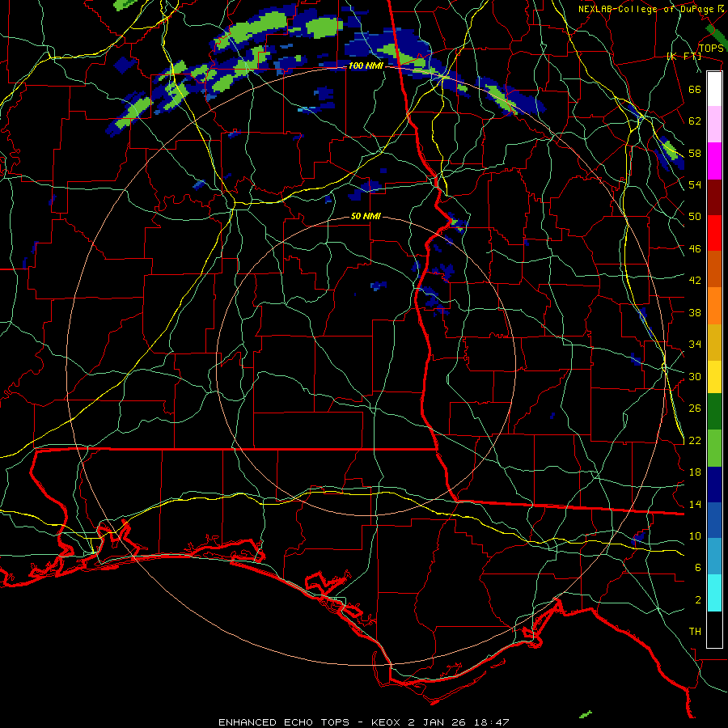This screenshot has width=728, height=728.
Task: Click the legend value 58
Action: click(695, 153)
